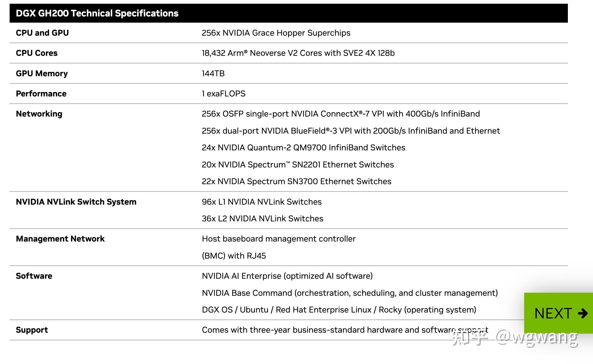Click the 18,432 Arm Neoverse V2 Cores value

298,53
